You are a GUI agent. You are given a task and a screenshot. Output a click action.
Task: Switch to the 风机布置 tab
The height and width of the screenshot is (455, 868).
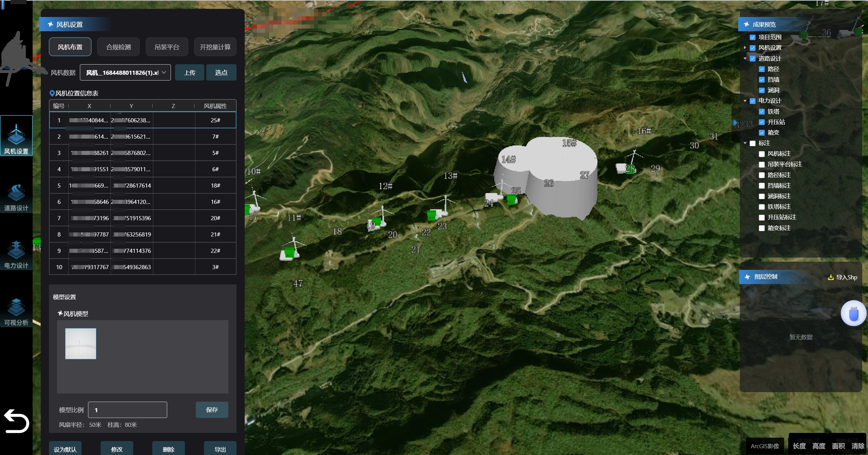(x=70, y=47)
